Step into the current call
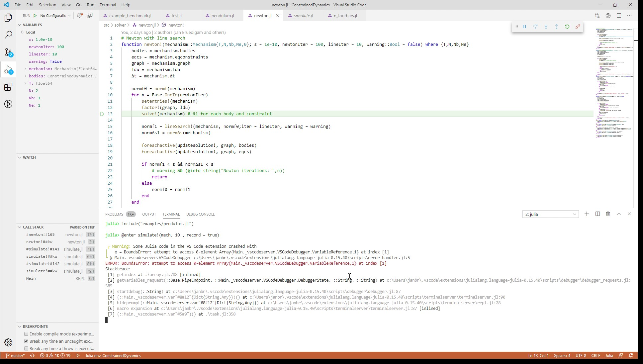This screenshot has height=364, width=643. coord(546,27)
